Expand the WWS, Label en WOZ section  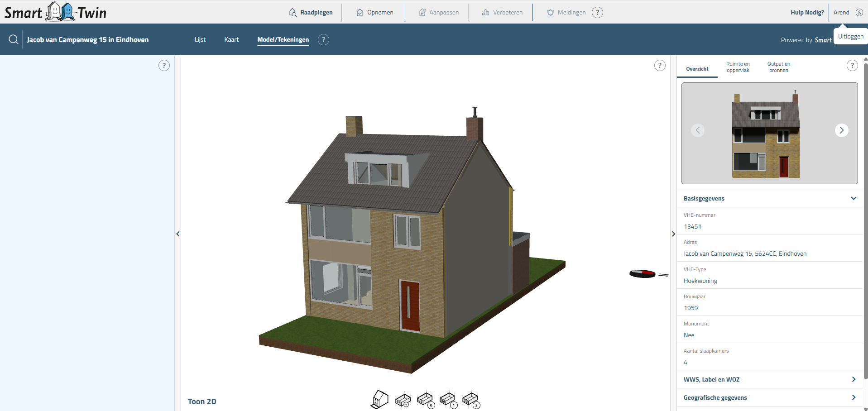pos(854,379)
